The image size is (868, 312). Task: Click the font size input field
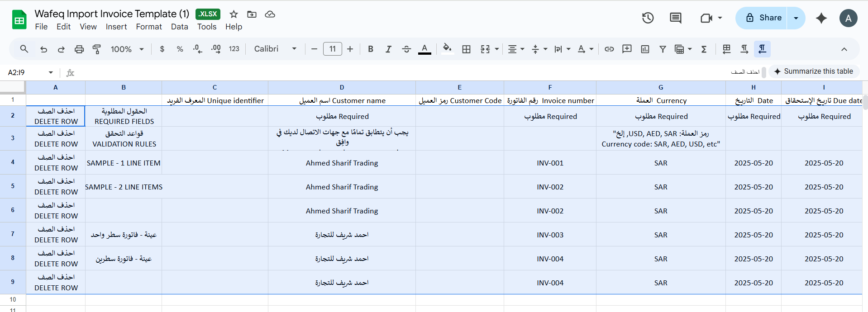click(332, 49)
